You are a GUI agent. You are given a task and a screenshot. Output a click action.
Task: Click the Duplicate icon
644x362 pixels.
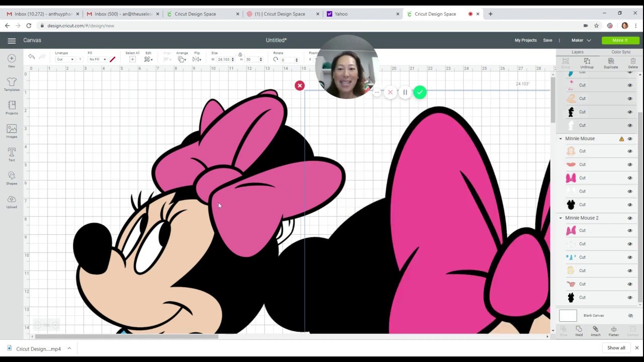point(611,63)
